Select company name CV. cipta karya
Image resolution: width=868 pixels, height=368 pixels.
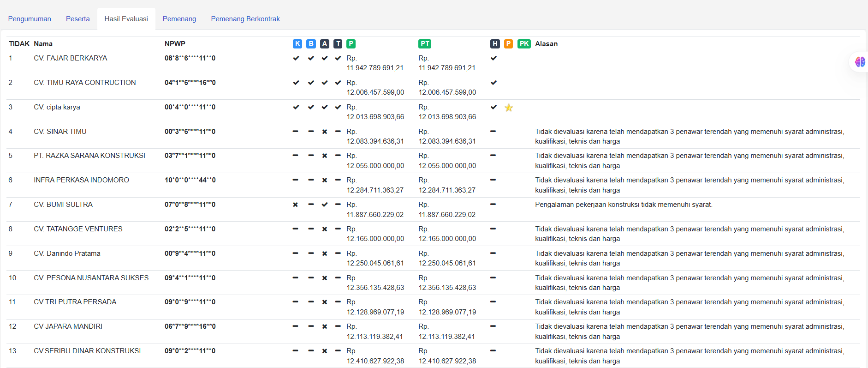pos(57,107)
